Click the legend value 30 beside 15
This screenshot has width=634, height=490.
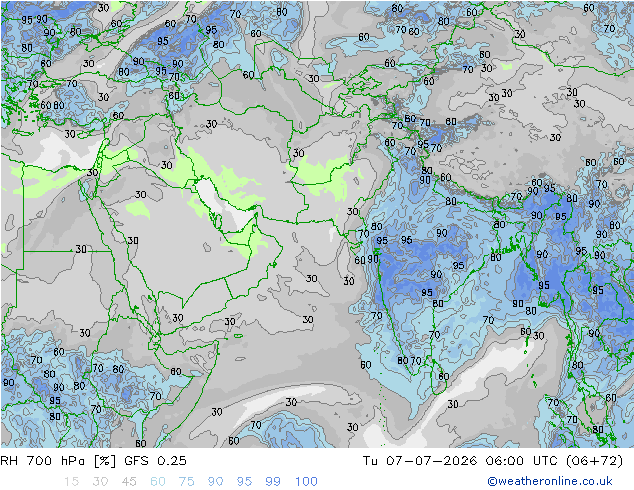coord(100,482)
